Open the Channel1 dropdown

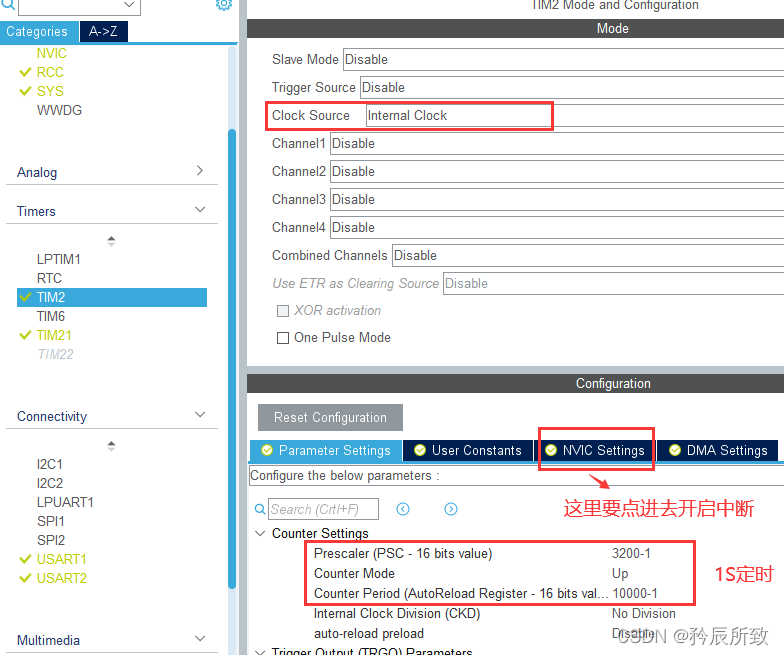tap(556, 144)
